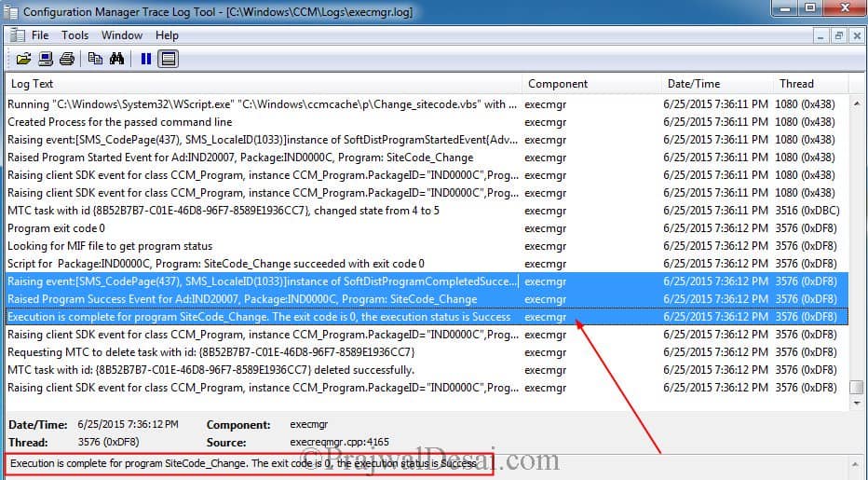Click the scrollbar down arrow of log list
The image size is (868, 480).
(x=857, y=404)
